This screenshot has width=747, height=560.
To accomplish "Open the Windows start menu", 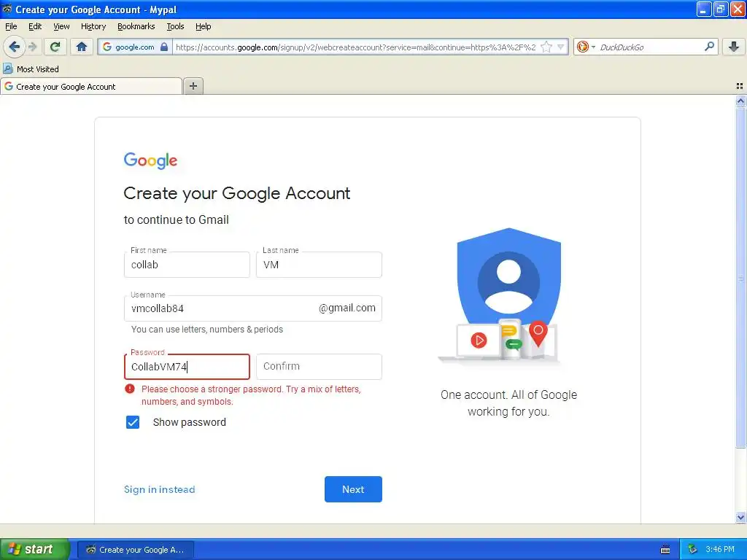I will pyautogui.click(x=35, y=549).
